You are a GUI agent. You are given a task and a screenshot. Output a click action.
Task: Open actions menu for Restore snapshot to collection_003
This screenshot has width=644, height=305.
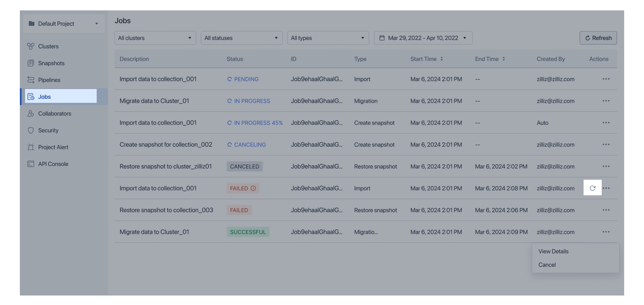coord(606,210)
